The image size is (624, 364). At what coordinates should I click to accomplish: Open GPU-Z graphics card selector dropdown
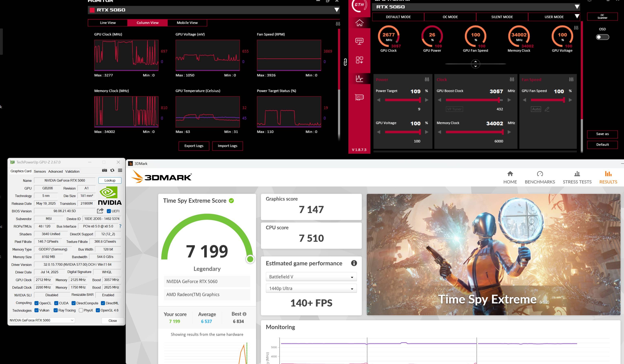coord(42,320)
